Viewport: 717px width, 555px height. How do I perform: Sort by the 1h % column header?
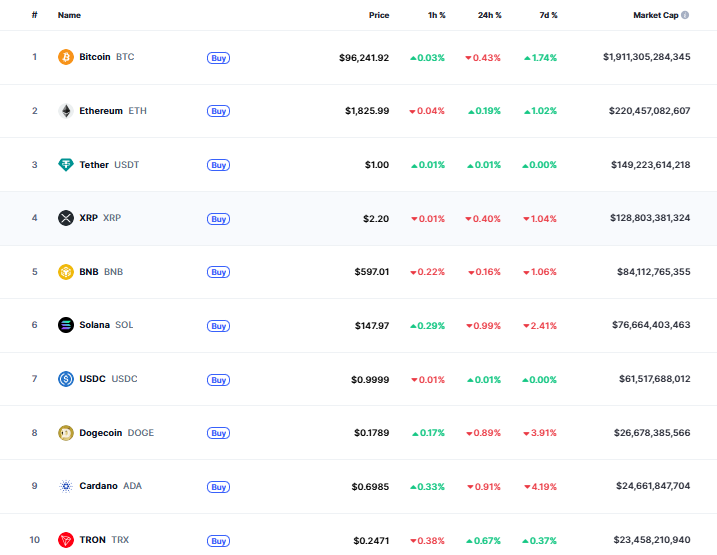437,15
